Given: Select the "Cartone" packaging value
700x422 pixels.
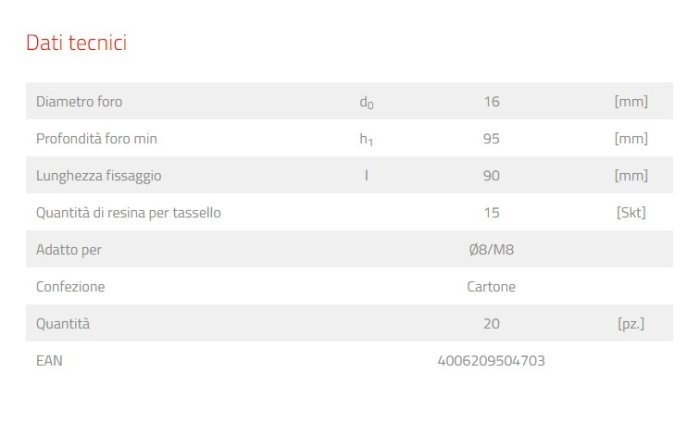Looking at the screenshot, I should [x=491, y=287].
